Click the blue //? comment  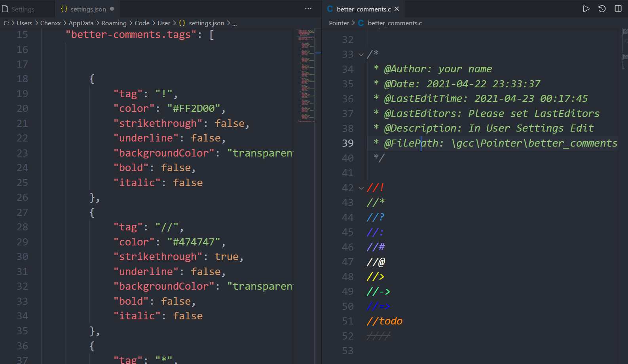[x=376, y=217]
